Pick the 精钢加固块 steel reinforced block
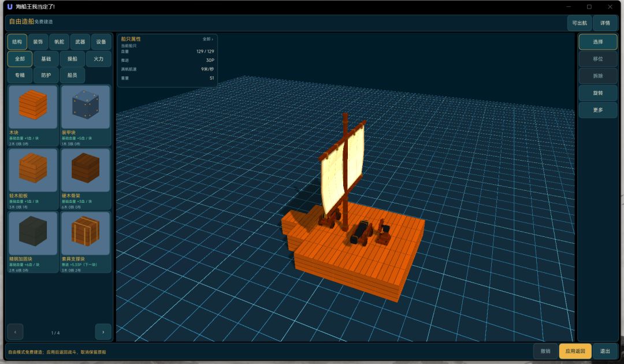 [33, 233]
